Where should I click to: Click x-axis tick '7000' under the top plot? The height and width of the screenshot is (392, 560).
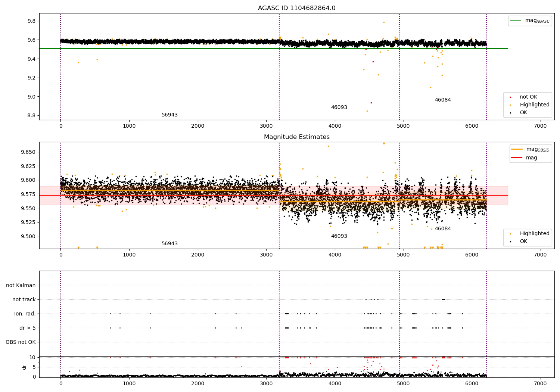(x=540, y=126)
